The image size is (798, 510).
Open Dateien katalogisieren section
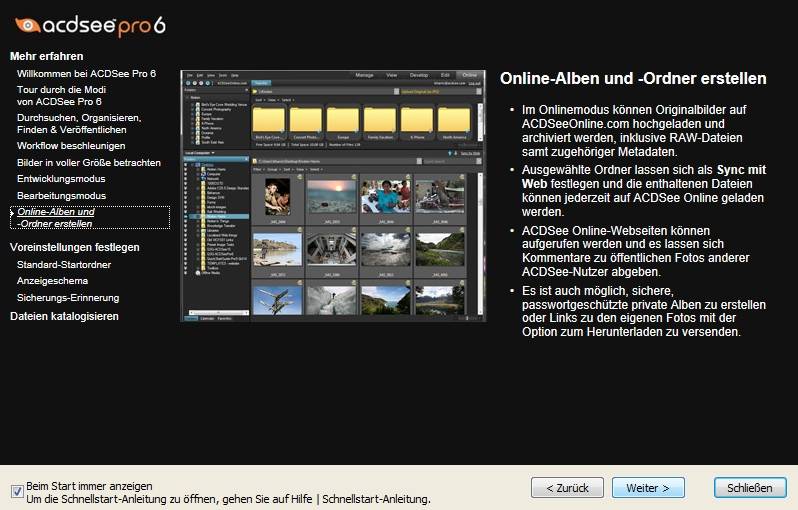tap(64, 316)
